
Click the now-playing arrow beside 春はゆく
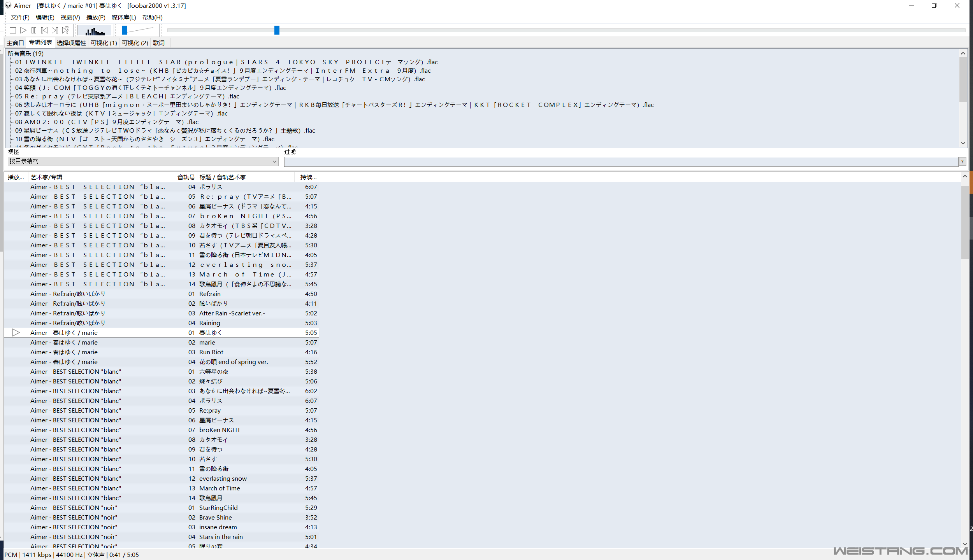click(x=16, y=333)
